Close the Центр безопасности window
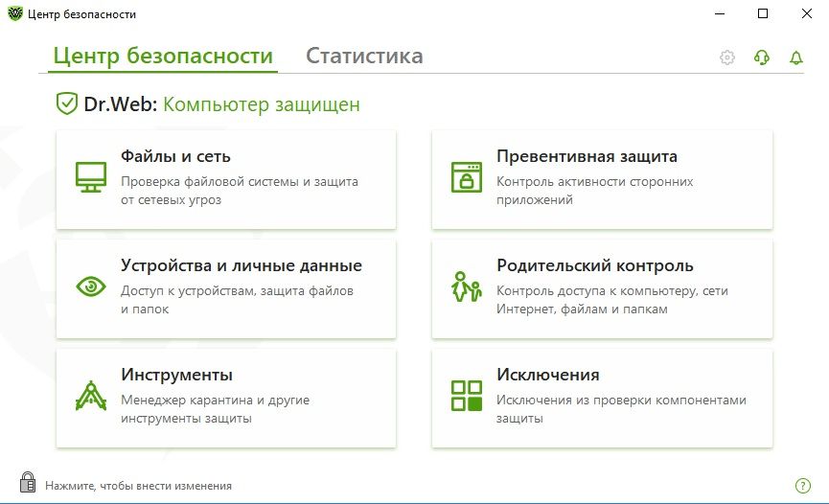Screen dimensions: 829x504 click(x=806, y=13)
